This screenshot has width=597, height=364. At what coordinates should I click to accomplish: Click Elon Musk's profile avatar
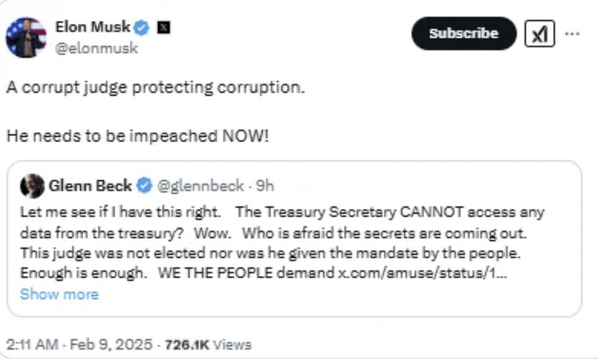tap(26, 38)
